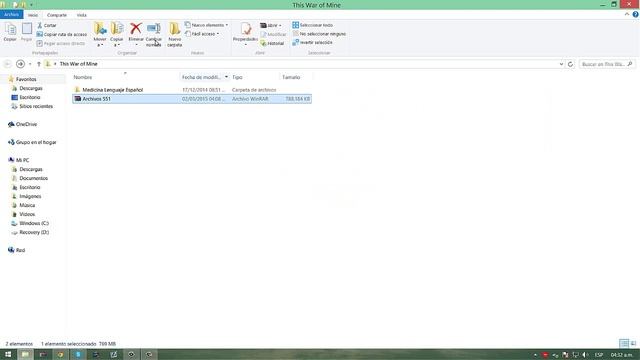Click the Cortar scissors command
640x360 pixels.
[47, 25]
